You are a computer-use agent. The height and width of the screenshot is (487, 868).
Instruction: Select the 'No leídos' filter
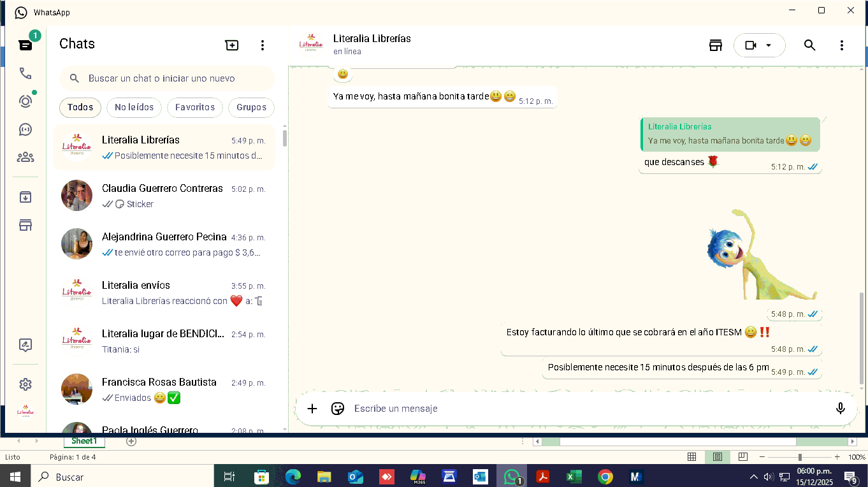(134, 107)
